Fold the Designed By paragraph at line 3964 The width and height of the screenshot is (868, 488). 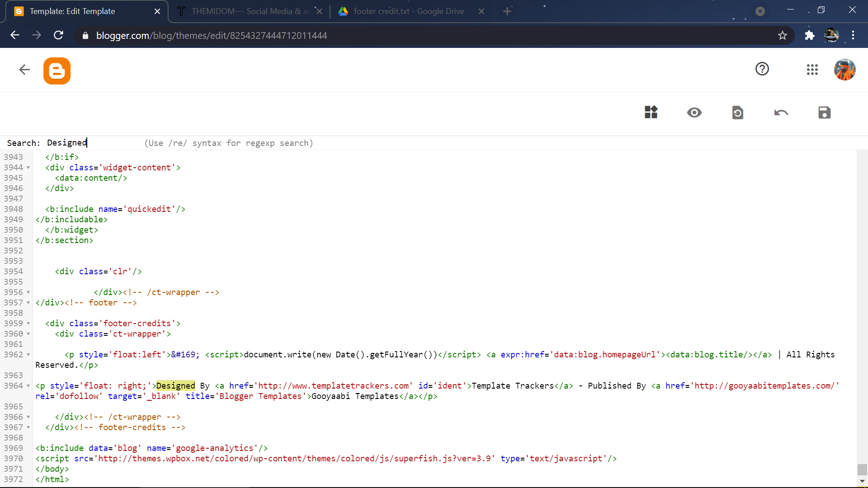28,386
